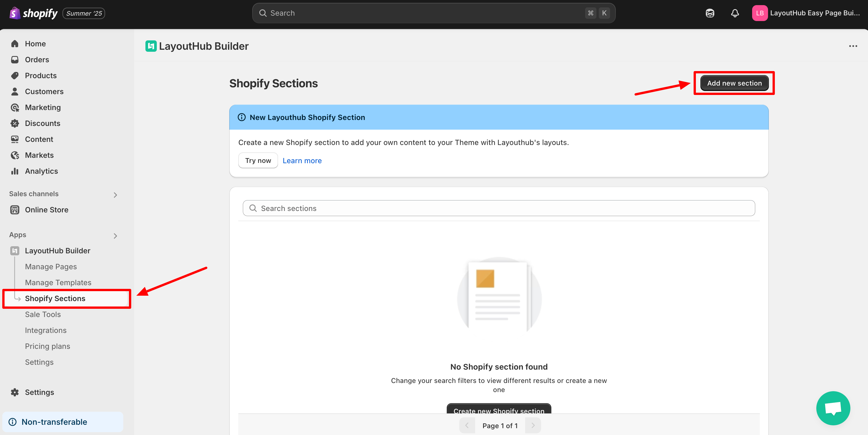Focus the Search sections input field

click(499, 208)
